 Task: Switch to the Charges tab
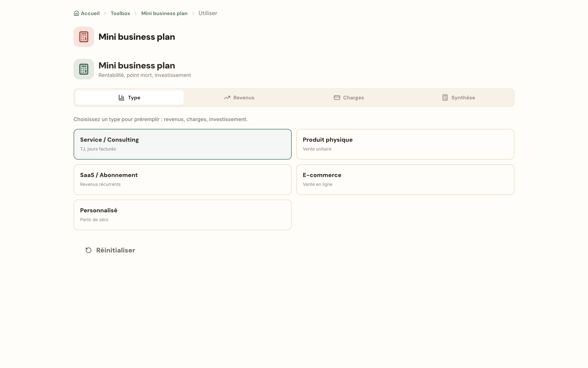[349, 98]
